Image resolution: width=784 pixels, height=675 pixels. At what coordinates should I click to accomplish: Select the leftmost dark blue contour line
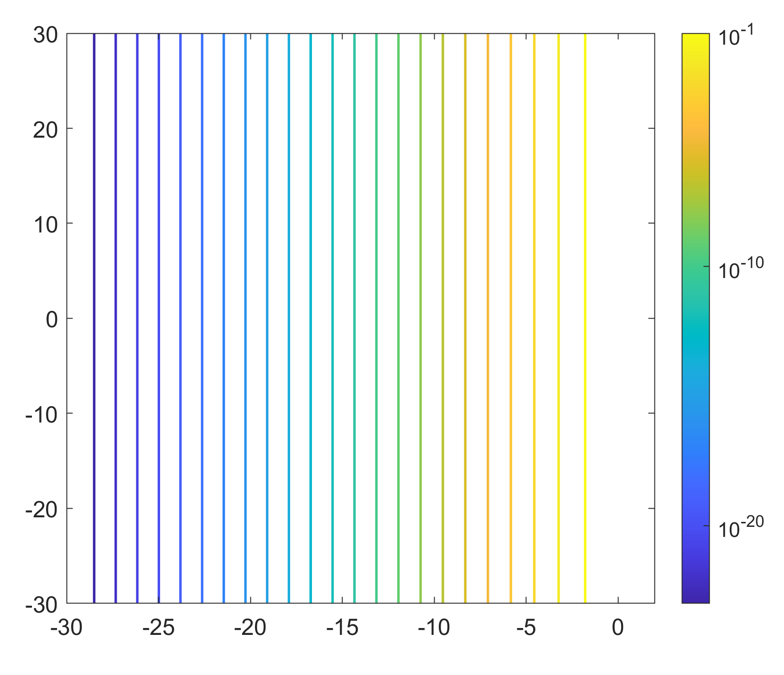[94, 318]
